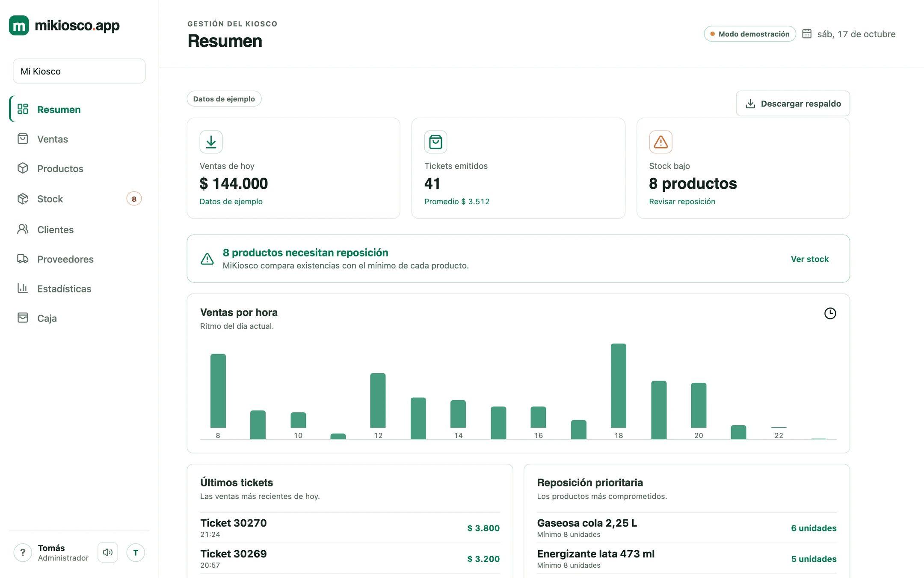
Task: Click the Caja register icon
Action: (23, 318)
